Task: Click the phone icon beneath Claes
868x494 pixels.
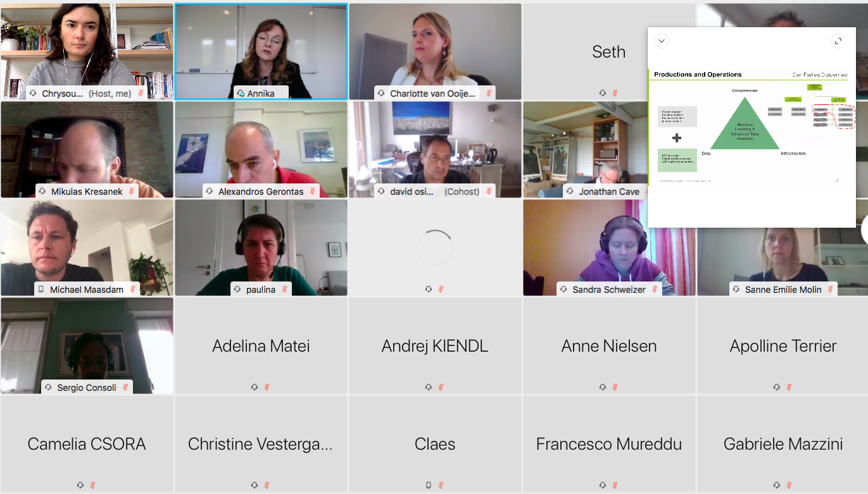Action: pos(428,485)
